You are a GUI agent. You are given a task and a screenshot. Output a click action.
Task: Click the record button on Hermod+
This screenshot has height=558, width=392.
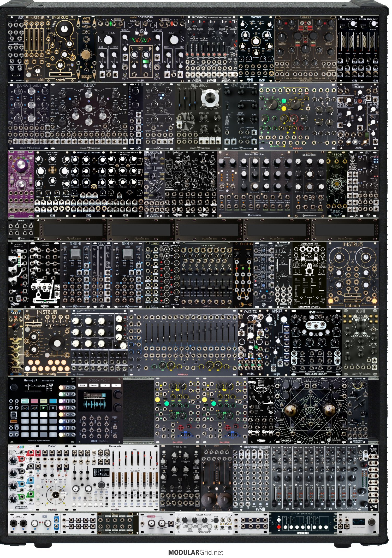pyautogui.click(x=52, y=407)
